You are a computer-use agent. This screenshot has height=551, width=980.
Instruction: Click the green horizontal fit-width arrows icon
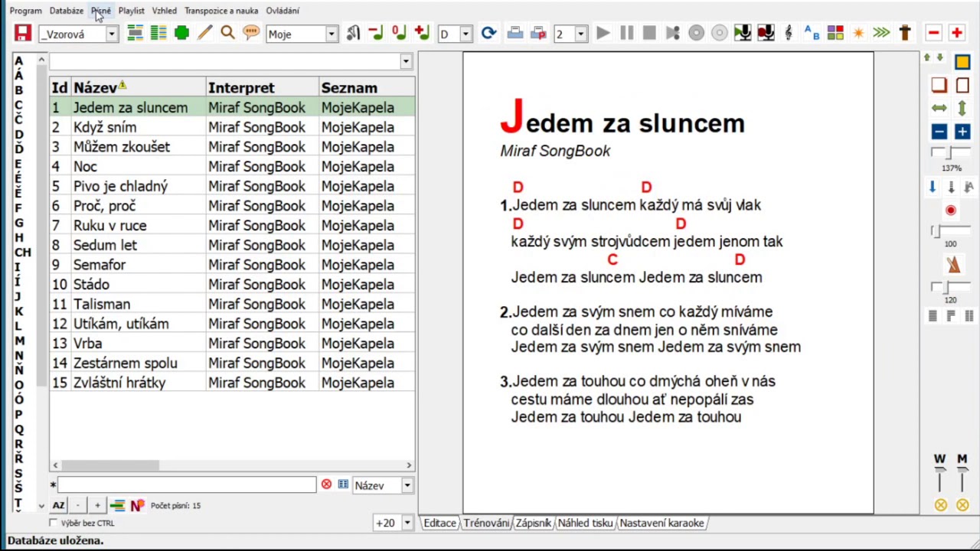pos(939,109)
